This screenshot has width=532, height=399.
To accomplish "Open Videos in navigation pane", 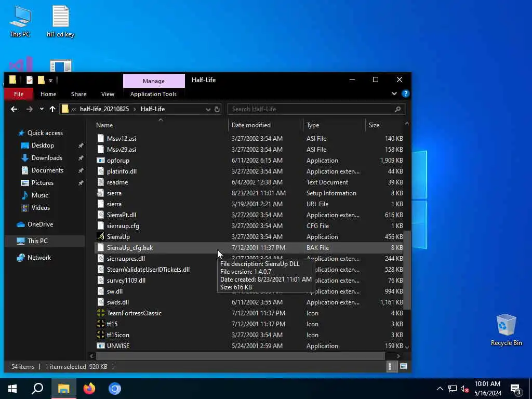I will coord(41,208).
